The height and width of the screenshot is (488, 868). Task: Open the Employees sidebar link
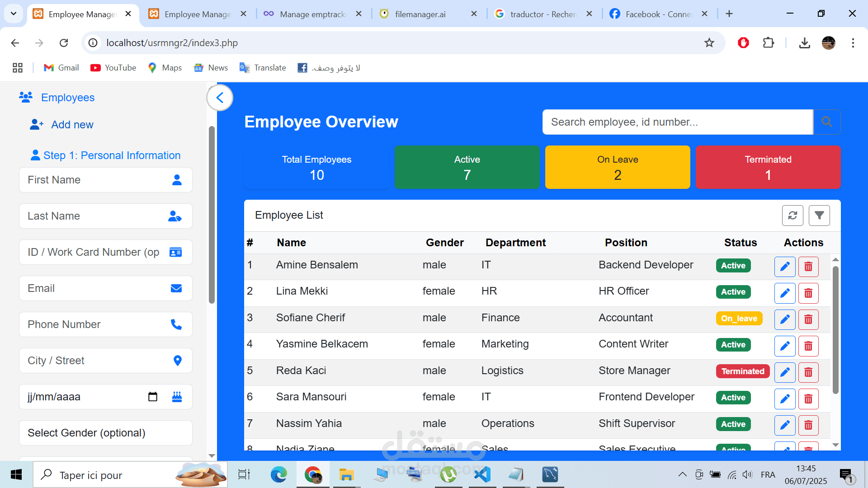[x=67, y=98]
